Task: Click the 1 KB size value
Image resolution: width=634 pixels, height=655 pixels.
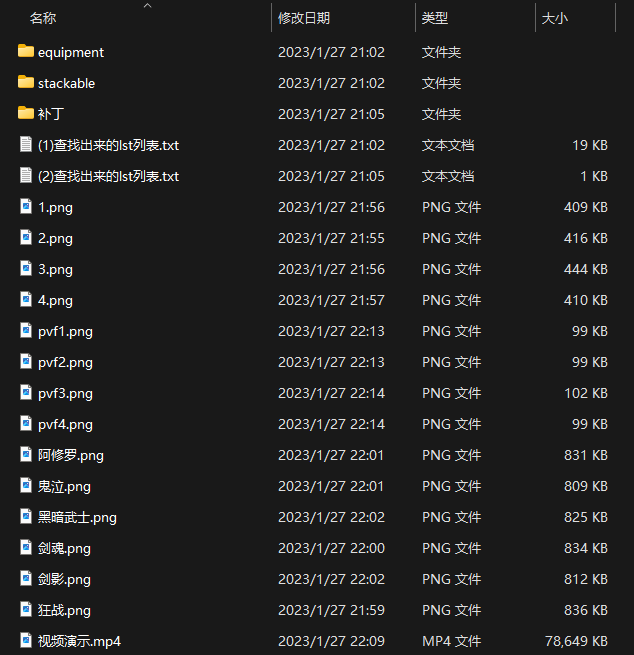Action: (594, 176)
